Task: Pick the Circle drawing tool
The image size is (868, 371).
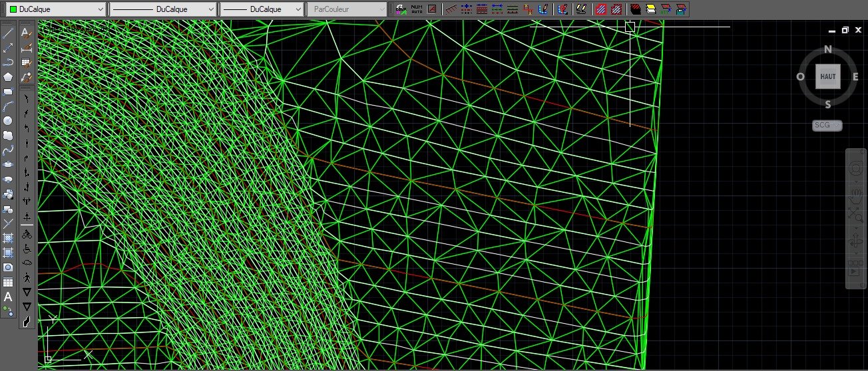Action: [8, 120]
